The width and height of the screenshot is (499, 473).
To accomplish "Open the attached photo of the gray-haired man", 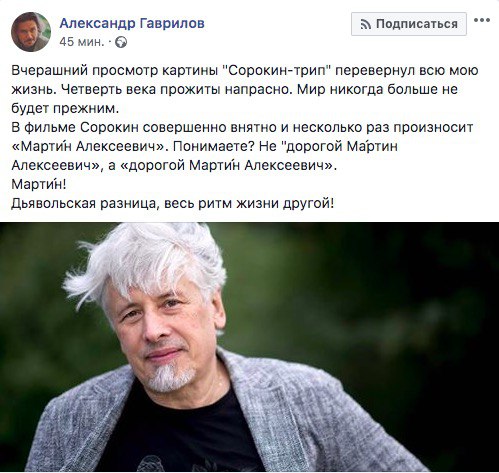I will tap(249, 347).
